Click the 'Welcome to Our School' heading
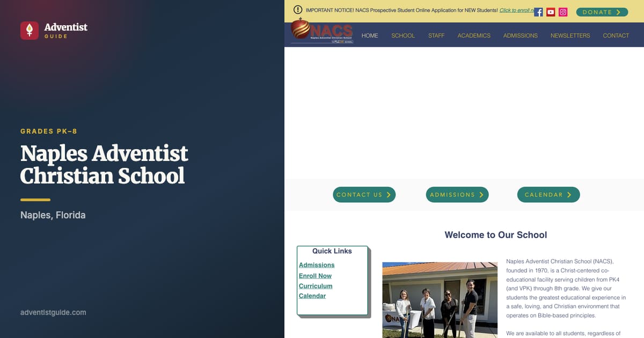644x338 pixels. (x=496, y=235)
